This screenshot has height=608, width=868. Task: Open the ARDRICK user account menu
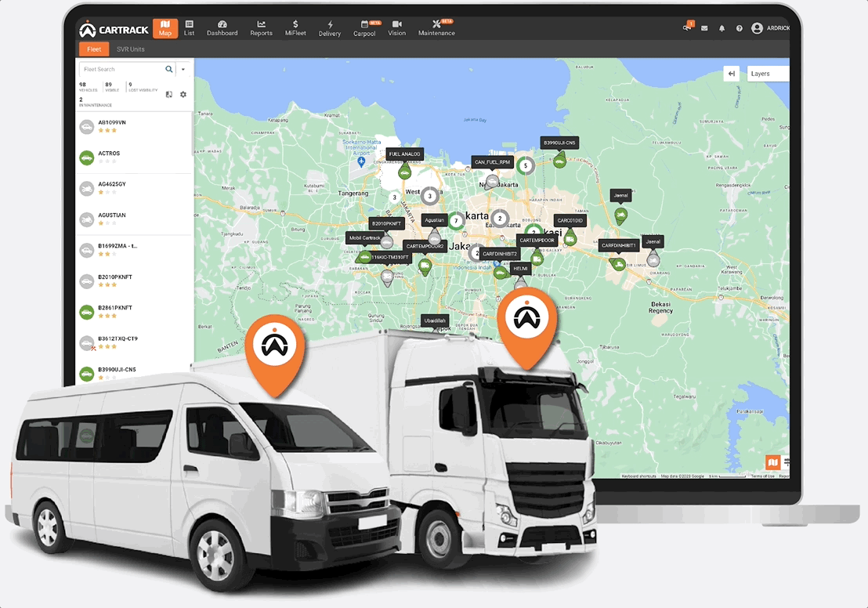pyautogui.click(x=770, y=28)
